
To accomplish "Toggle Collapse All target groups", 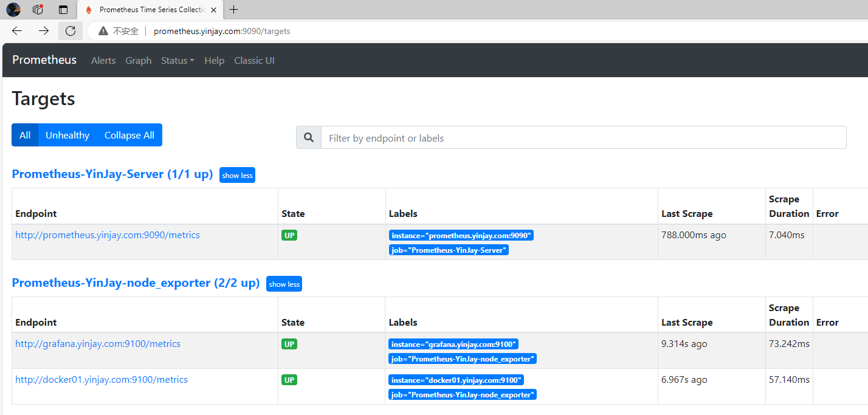I will point(129,135).
